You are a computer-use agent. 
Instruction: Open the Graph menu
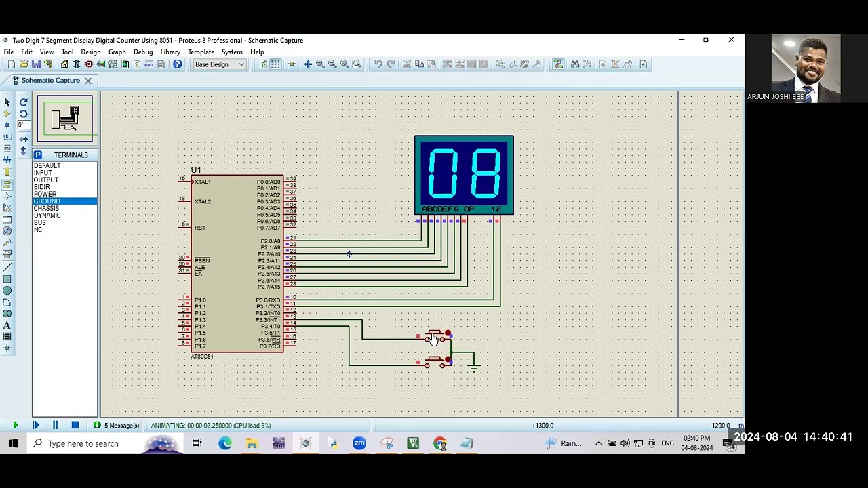[x=117, y=52]
